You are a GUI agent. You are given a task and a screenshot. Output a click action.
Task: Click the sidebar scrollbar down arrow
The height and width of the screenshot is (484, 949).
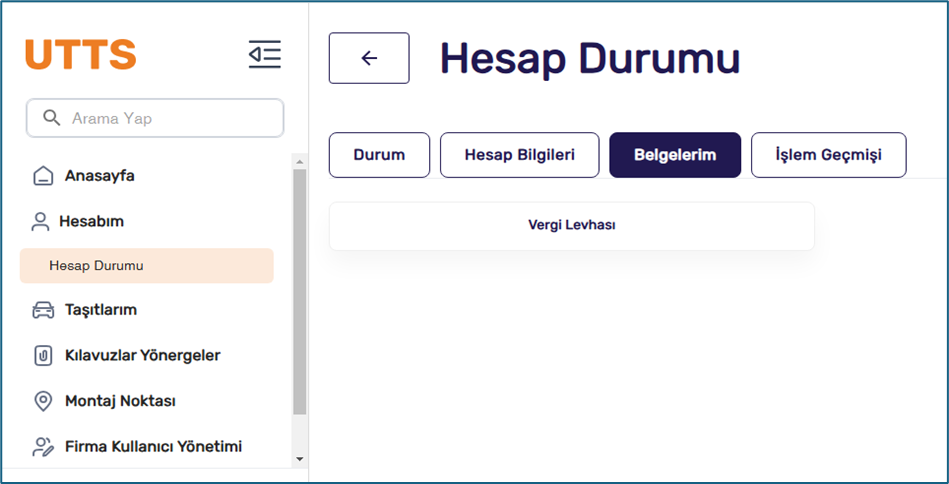pos(300,460)
